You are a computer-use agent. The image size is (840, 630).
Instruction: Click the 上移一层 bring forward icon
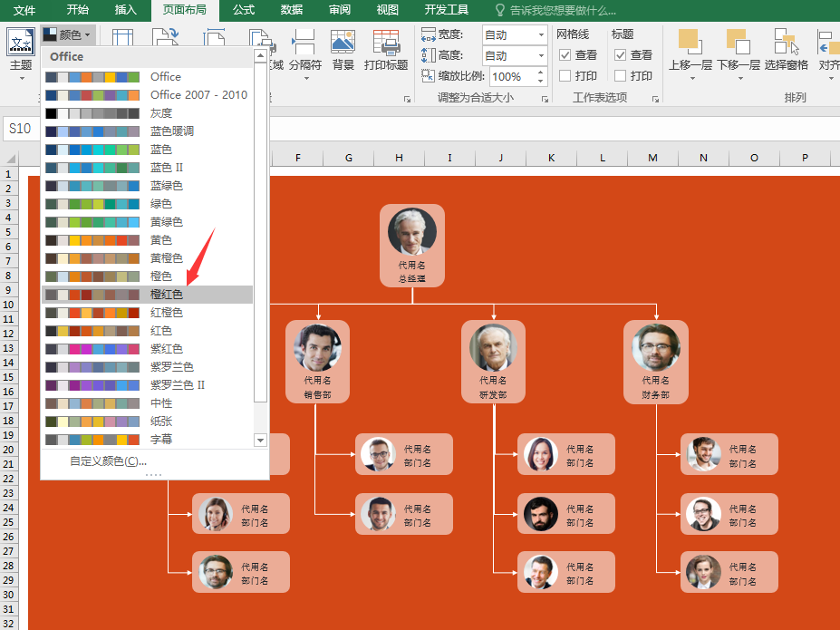pos(690,42)
